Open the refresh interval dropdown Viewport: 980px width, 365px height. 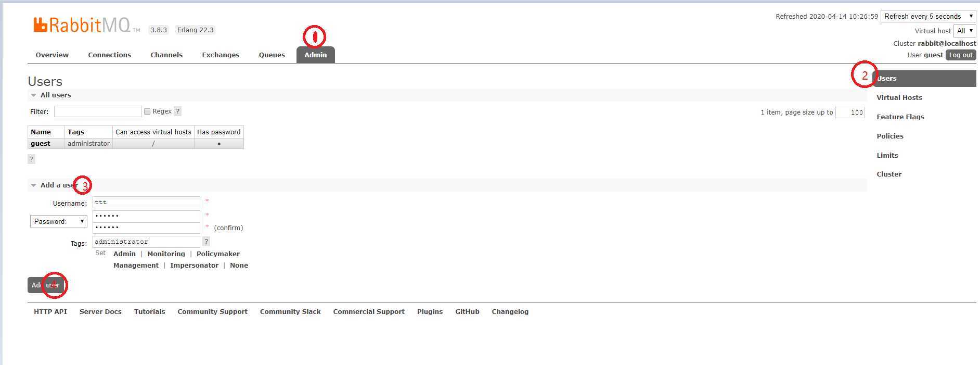929,16
